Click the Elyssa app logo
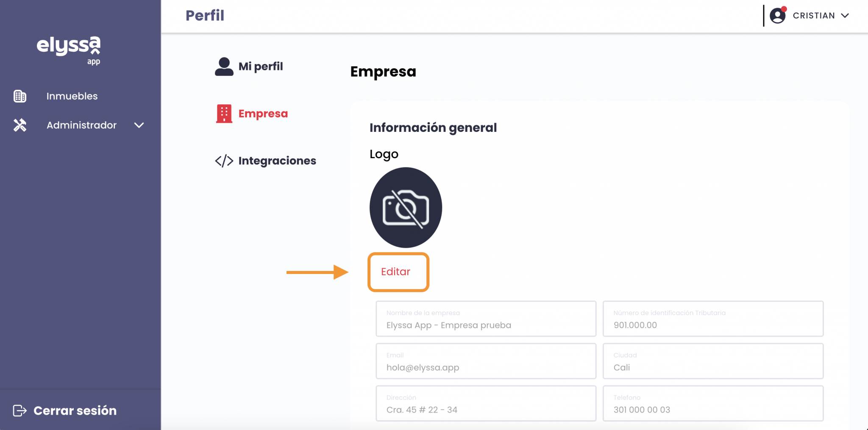 click(69, 50)
